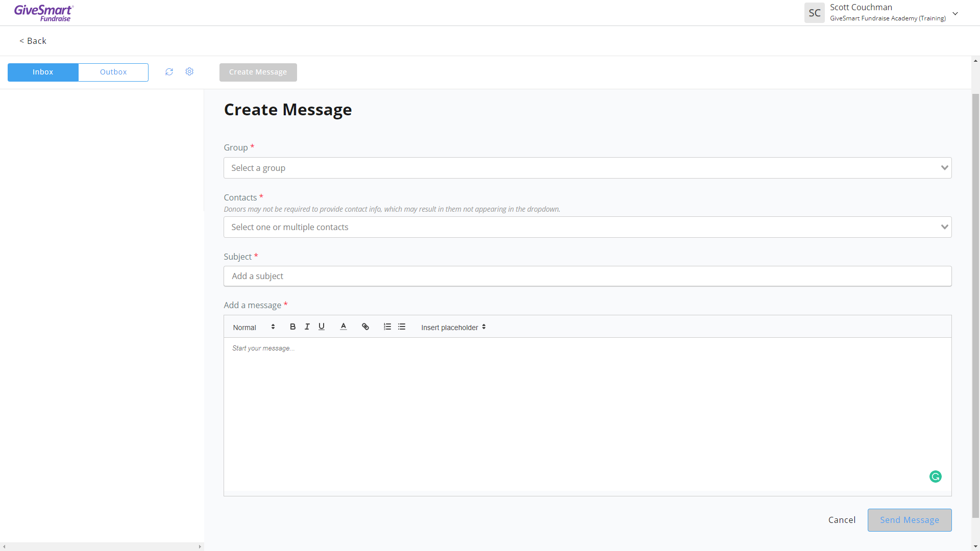Toggle underline formatting in message editor
980x551 pixels.
(x=322, y=327)
